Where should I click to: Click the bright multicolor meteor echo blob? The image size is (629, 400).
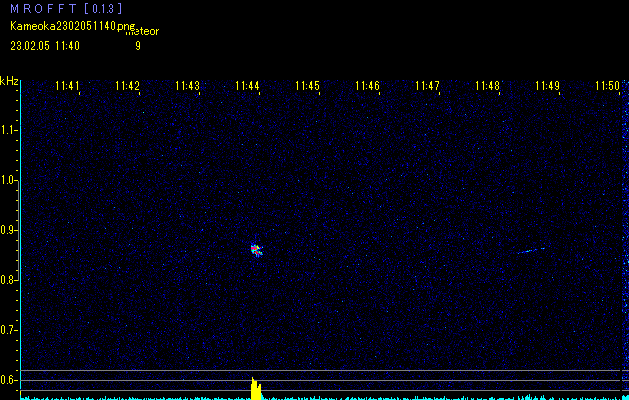coord(256,250)
